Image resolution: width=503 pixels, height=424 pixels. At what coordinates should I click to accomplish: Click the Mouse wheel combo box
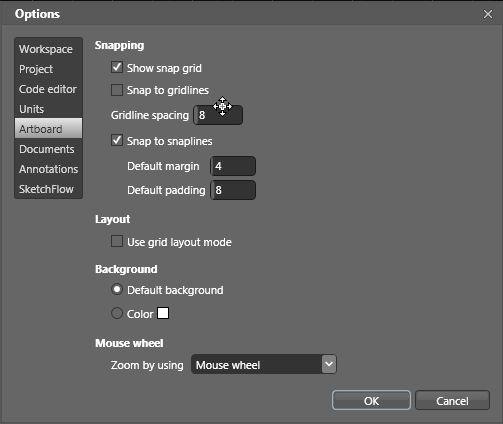point(264,364)
